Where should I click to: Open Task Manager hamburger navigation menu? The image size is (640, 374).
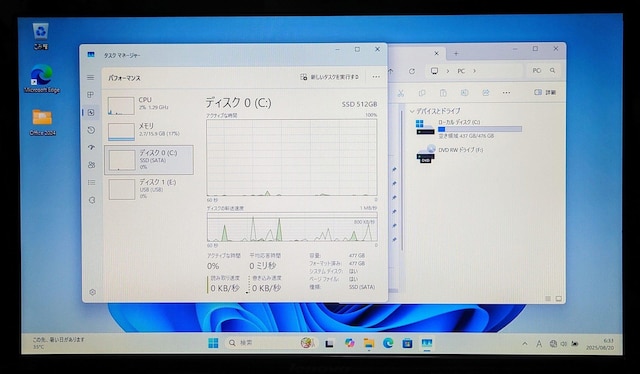coord(91,78)
